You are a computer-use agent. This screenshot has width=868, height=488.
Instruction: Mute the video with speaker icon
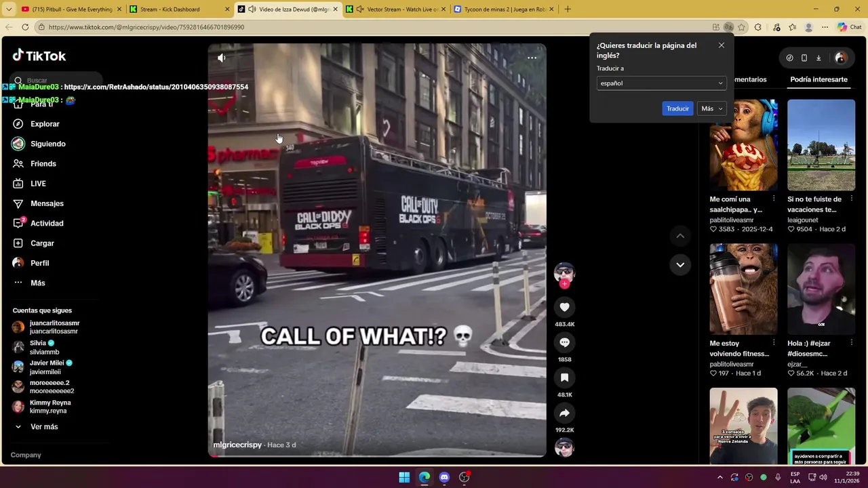(x=222, y=58)
